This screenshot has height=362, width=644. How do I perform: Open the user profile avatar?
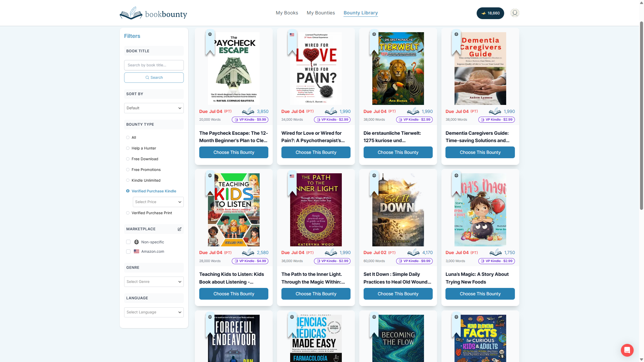[x=515, y=13]
